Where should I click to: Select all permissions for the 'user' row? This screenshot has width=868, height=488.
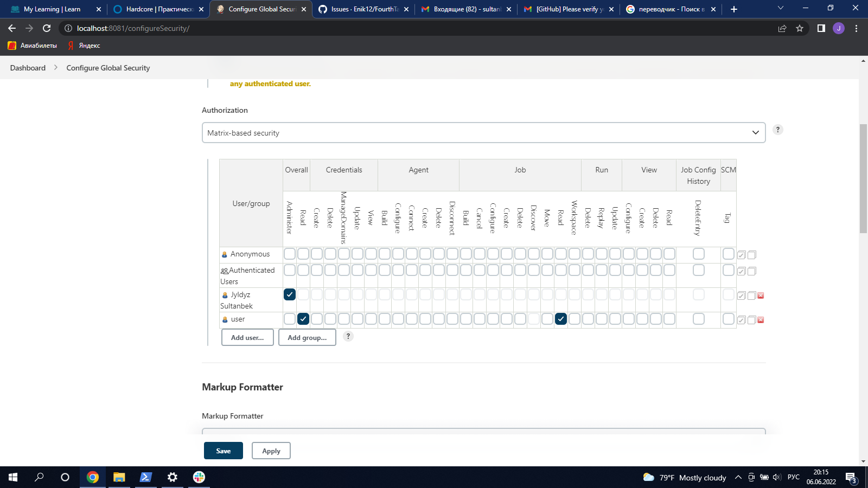(x=741, y=320)
